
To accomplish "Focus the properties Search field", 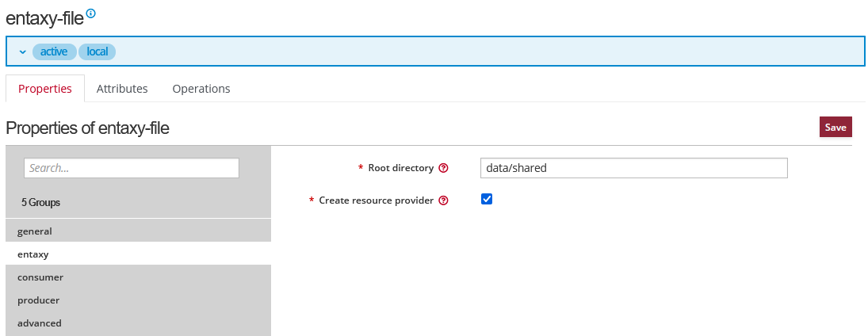I will coord(132,168).
